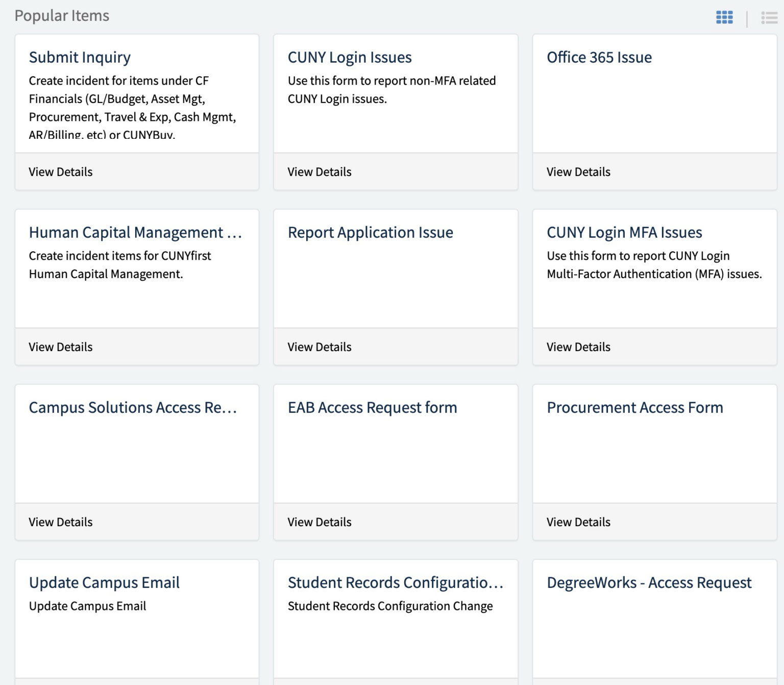This screenshot has width=784, height=685.
Task: Open the Office 365 Issue item
Action: coord(599,57)
